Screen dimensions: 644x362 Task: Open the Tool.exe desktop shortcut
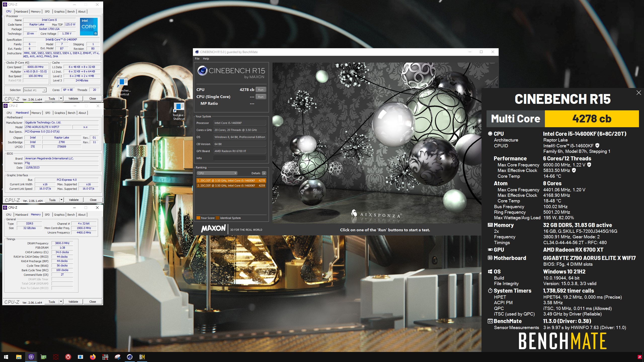pos(179,111)
